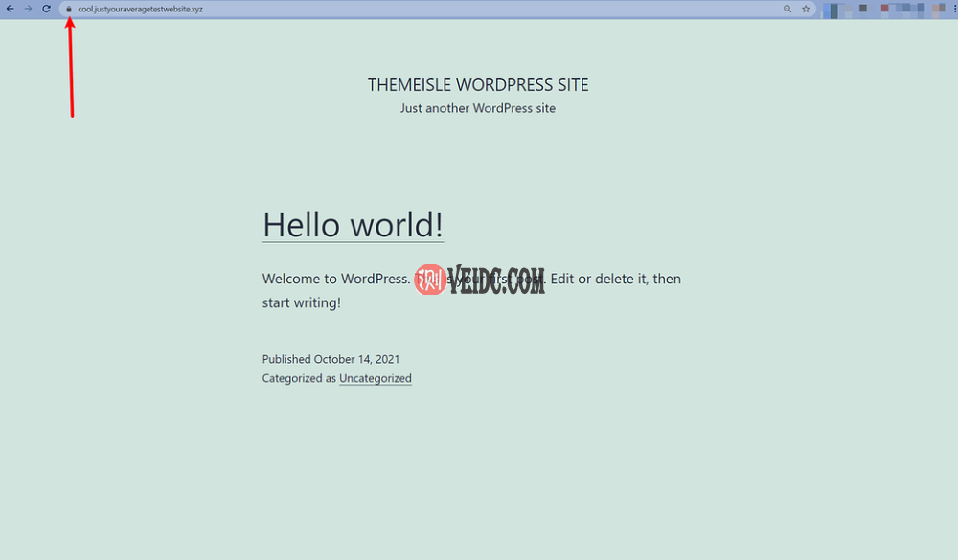
Task: Focus the address bar URL field
Action: (x=438, y=10)
